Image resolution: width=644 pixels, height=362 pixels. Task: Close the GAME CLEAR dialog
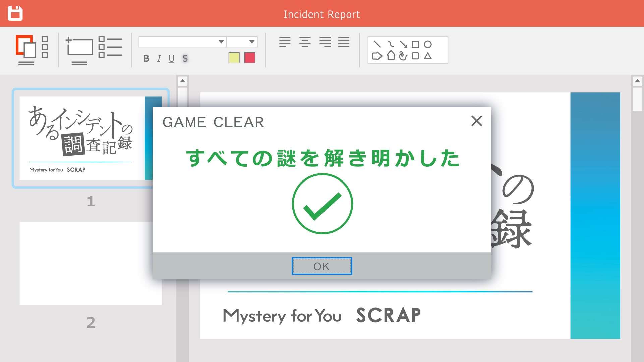477,121
